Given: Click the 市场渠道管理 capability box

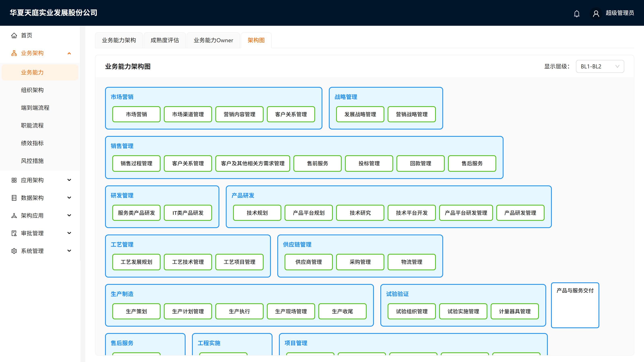Looking at the screenshot, I should (x=188, y=114).
